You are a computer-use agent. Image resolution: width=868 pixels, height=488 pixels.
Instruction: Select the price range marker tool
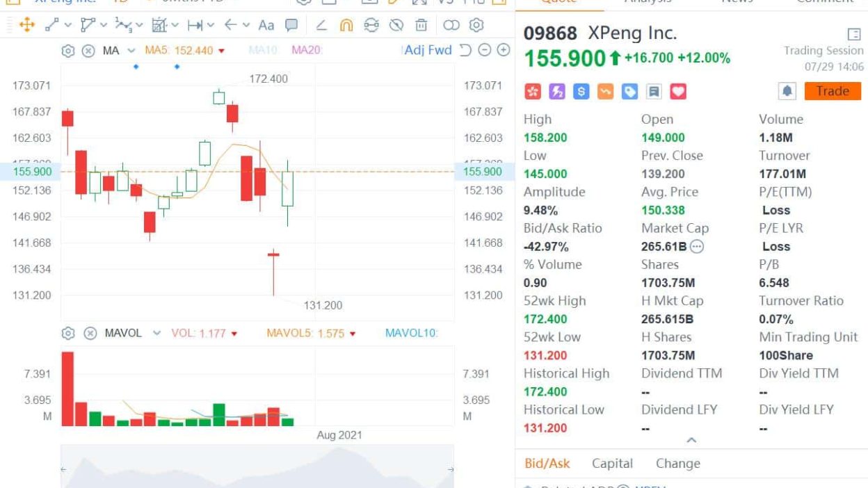coord(195,26)
